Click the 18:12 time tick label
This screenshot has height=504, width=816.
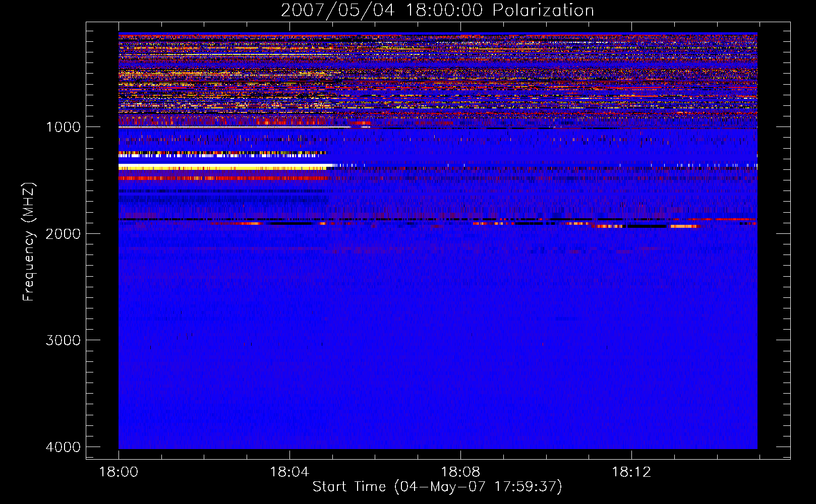(631, 472)
